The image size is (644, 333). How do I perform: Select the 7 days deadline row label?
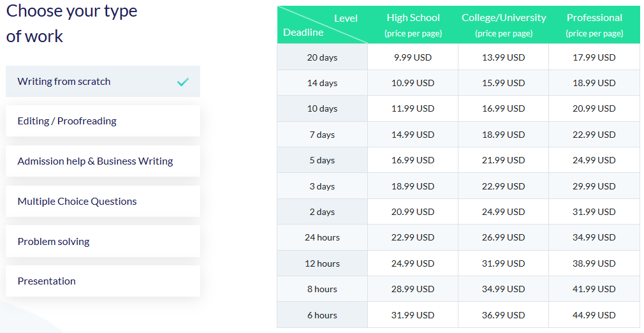point(323,135)
